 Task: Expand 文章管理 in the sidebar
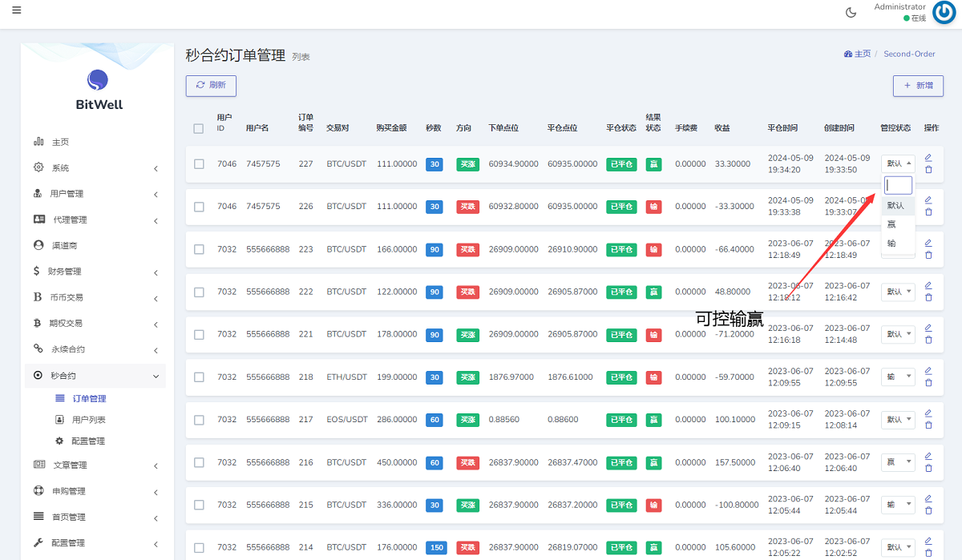tap(95, 465)
